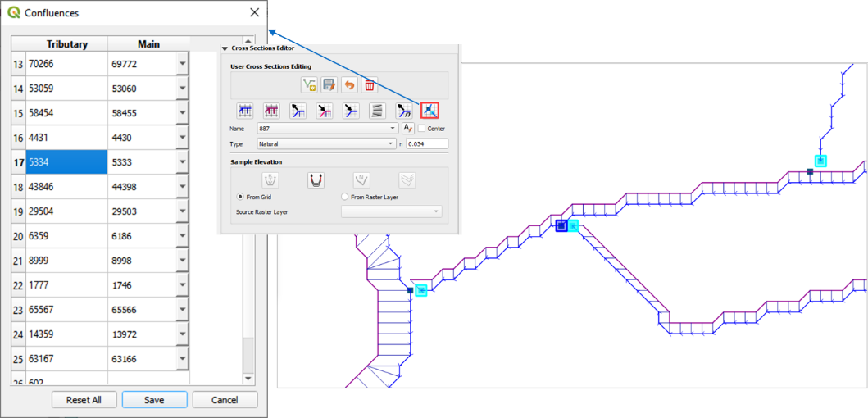Click the gray stacked layers cross-section icon
Image resolution: width=868 pixels, height=418 pixels.
coord(376,111)
